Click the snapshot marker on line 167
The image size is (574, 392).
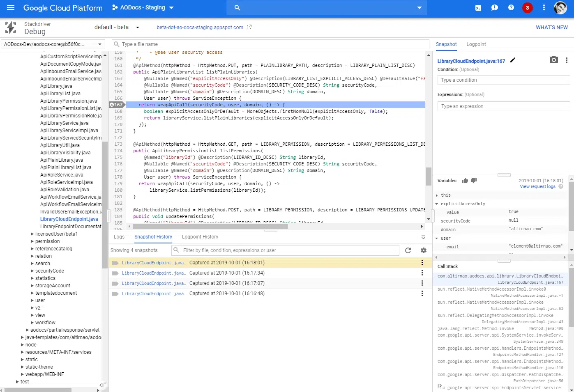(116, 105)
